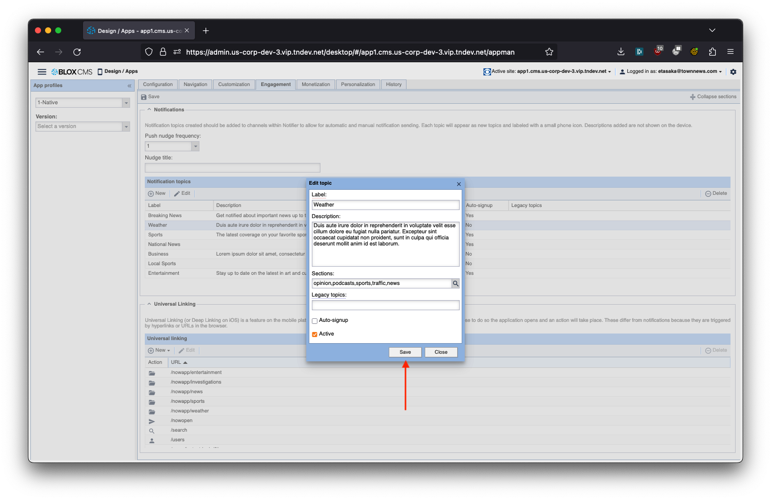Screen dimensions: 771x500
Task: Open the Push nudge frequency dropdown
Action: (x=195, y=146)
